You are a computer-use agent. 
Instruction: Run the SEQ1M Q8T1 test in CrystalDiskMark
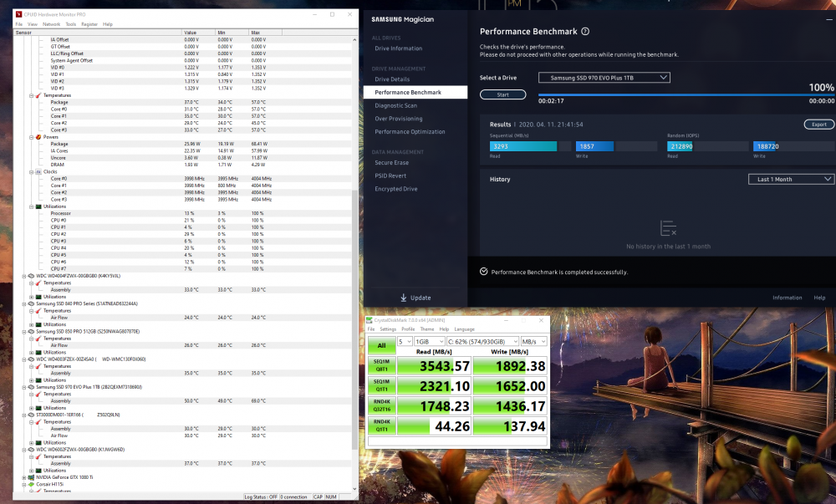point(382,365)
